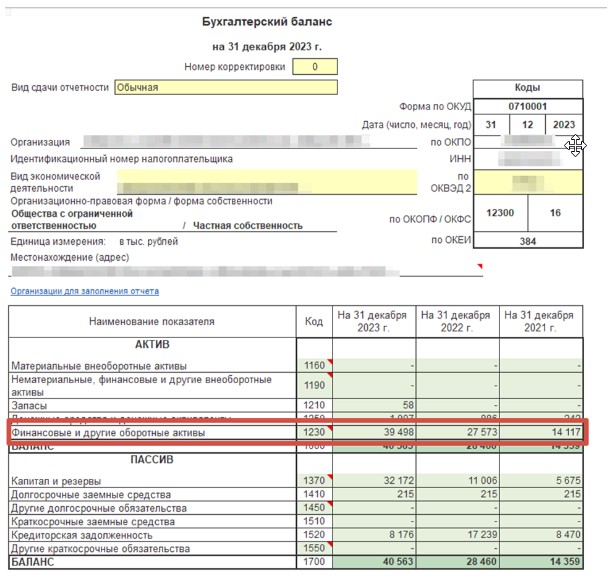
Task: Click the ОКФС code cell '16'
Action: (555, 213)
